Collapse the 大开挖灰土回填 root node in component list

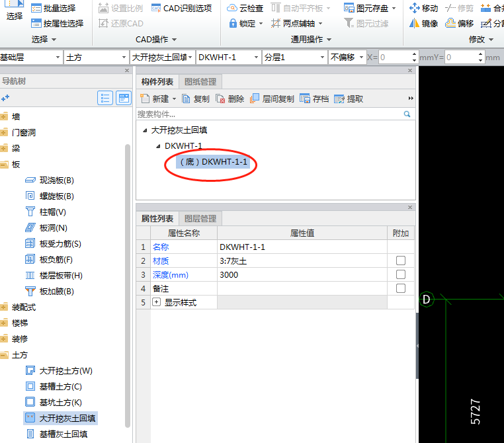tap(145, 130)
